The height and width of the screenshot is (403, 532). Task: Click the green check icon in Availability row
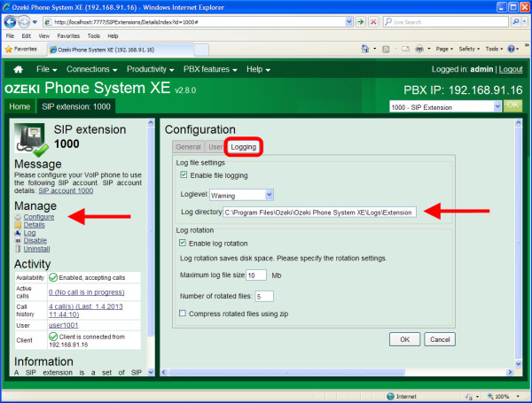tap(53, 277)
